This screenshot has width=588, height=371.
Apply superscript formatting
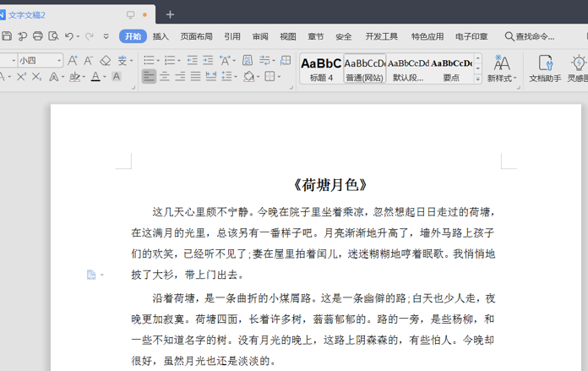pos(21,77)
